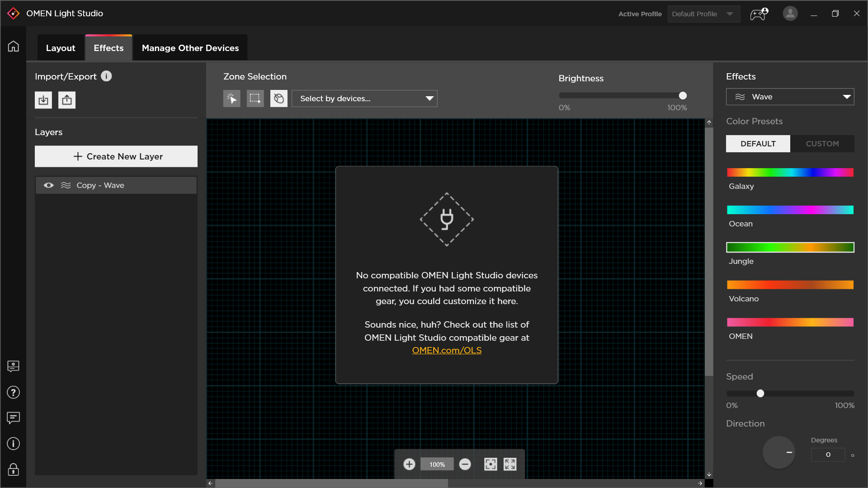The width and height of the screenshot is (868, 488).
Task: Click the import lighting profile icon
Action: (x=43, y=100)
